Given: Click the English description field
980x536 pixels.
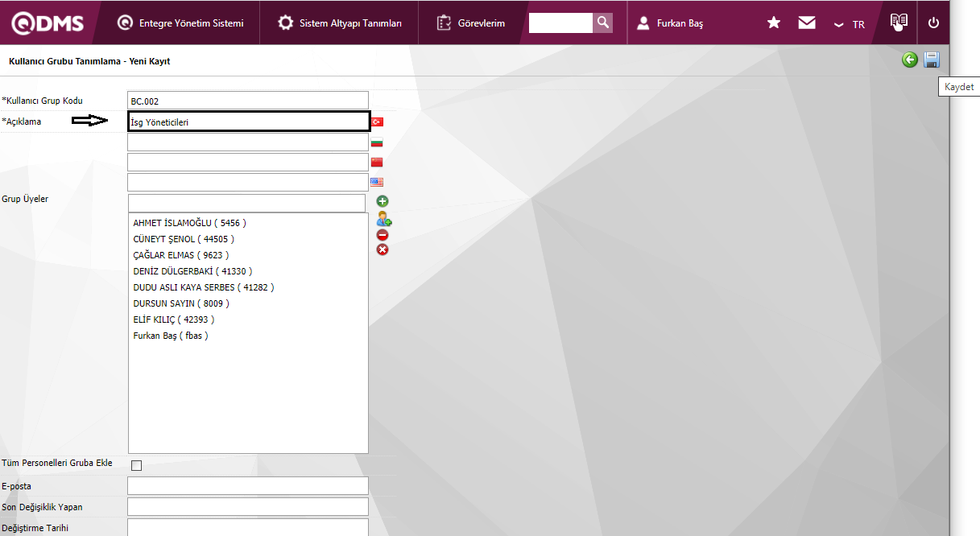Looking at the screenshot, I should point(248,182).
